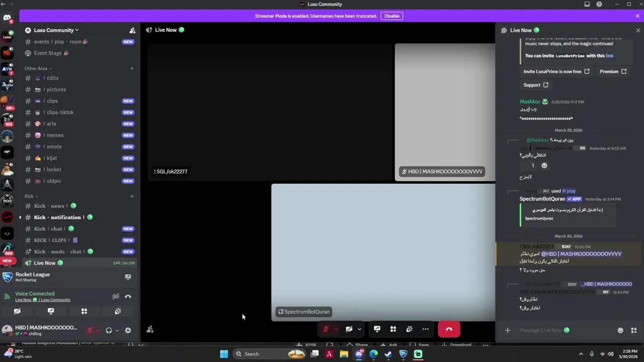The width and height of the screenshot is (644, 362).
Task: Expand mic options in call control bar
Action: coord(336,329)
